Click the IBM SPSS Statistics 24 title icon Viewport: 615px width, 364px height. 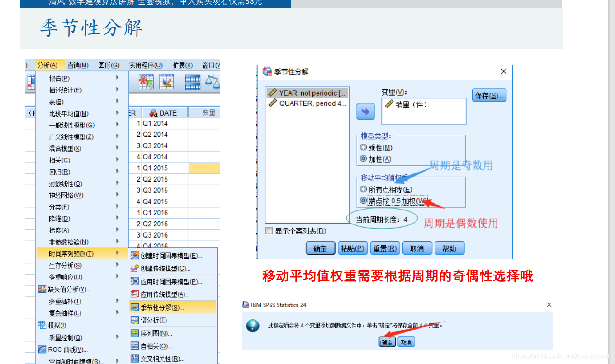click(x=246, y=305)
